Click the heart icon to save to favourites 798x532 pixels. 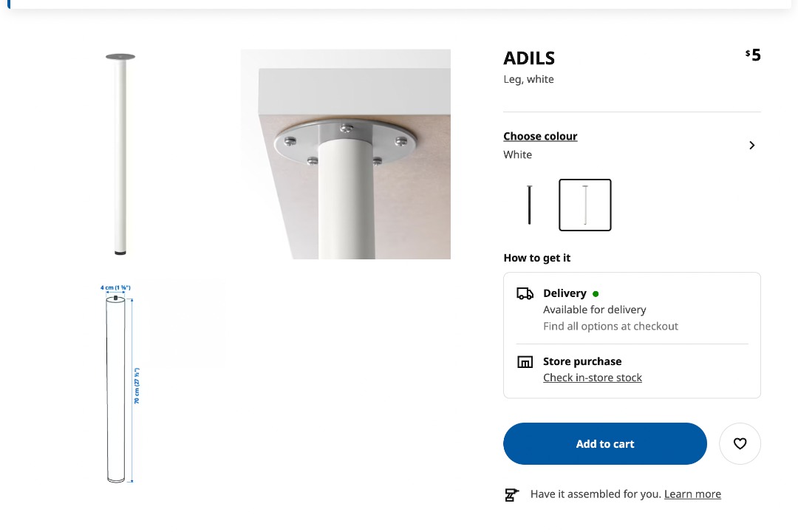tap(740, 443)
